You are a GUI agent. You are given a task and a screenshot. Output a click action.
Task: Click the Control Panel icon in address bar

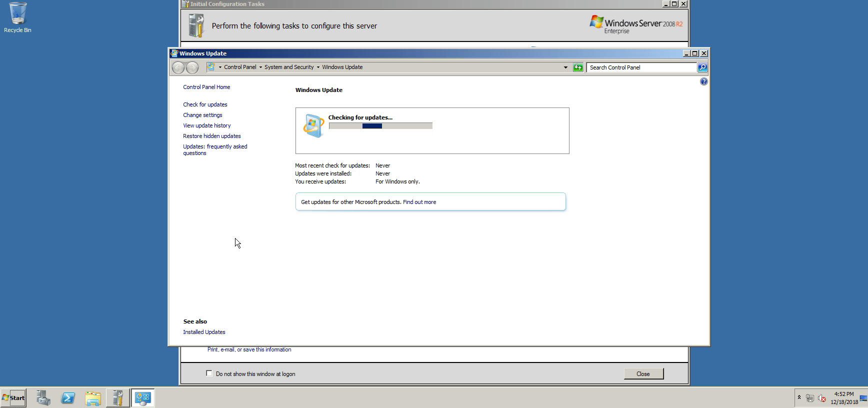pos(211,67)
